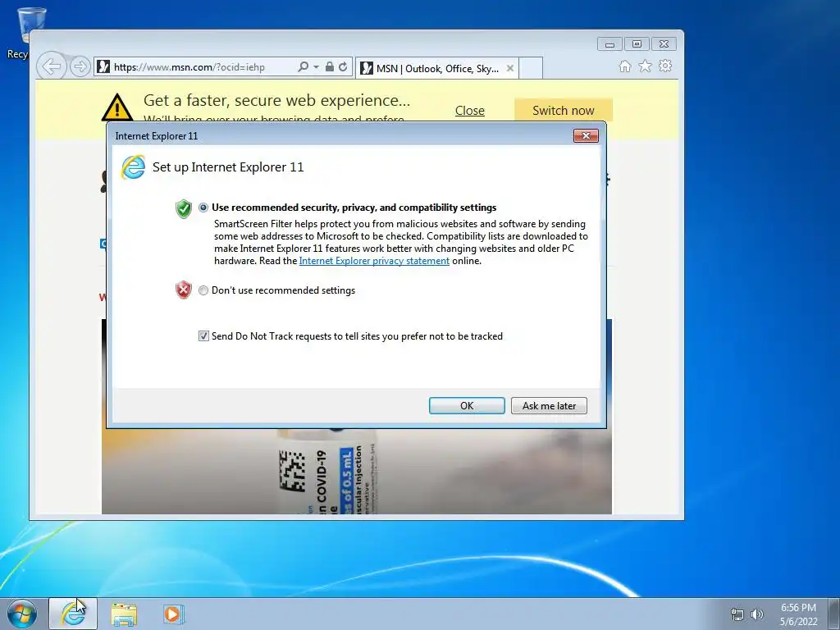Image resolution: width=840 pixels, height=630 pixels.
Task: Minimize the Internet Explorer browser window
Action: 609,44
